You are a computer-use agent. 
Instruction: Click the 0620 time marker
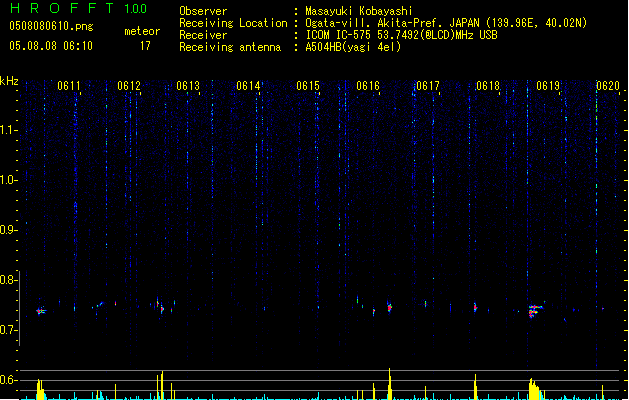coord(608,86)
